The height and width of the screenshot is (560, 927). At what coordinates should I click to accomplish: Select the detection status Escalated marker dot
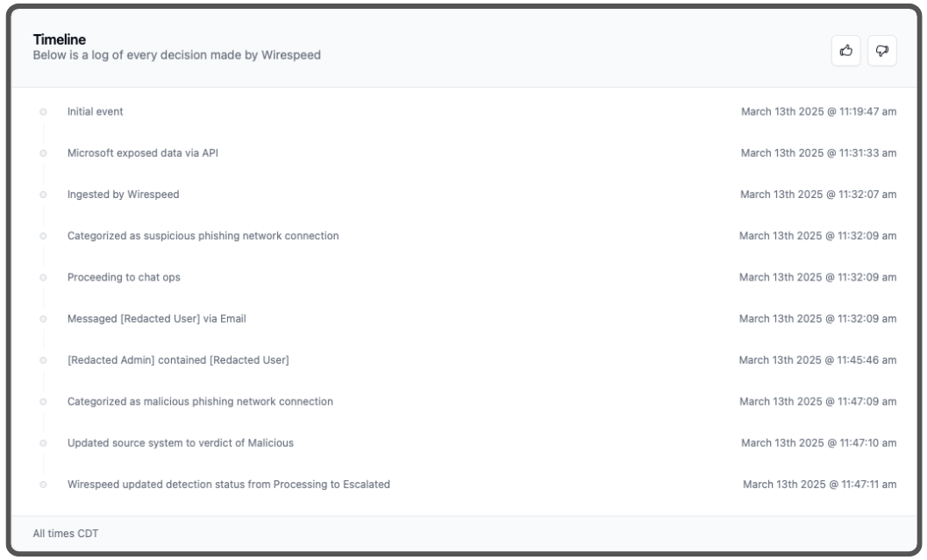[x=43, y=485]
